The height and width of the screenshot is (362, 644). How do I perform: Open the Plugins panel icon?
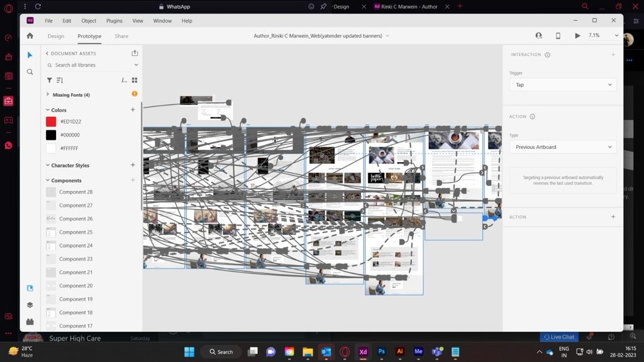30,322
